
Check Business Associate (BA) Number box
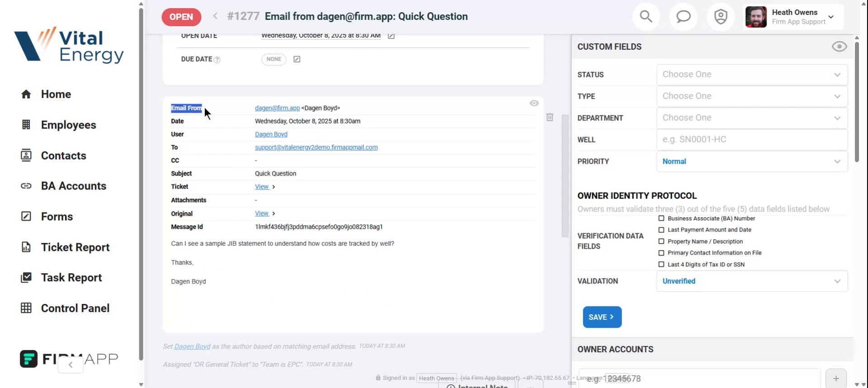tap(661, 218)
